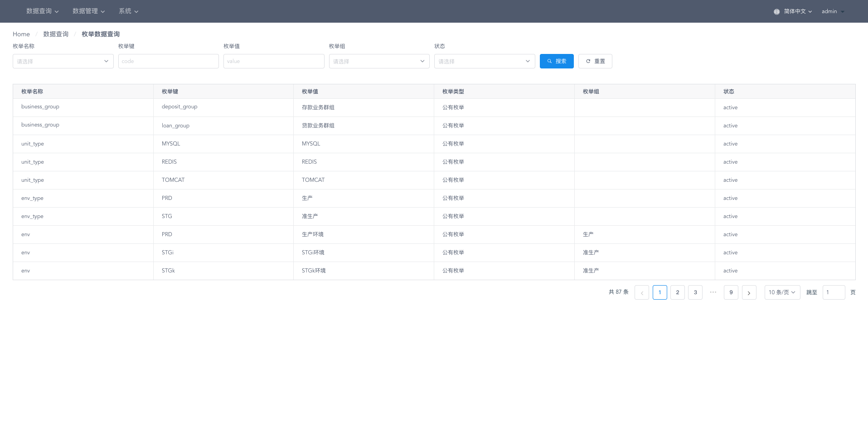The height and width of the screenshot is (442, 868).
Task: Click the 搜索 search button
Action: [x=557, y=61]
